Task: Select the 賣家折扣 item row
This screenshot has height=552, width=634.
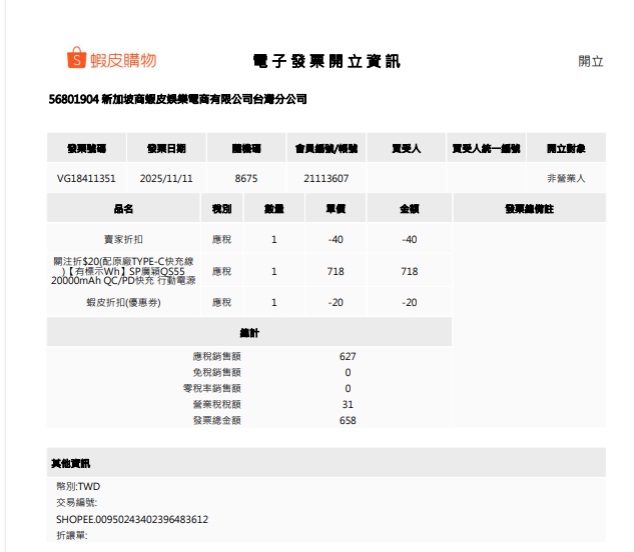Action: coord(123,240)
